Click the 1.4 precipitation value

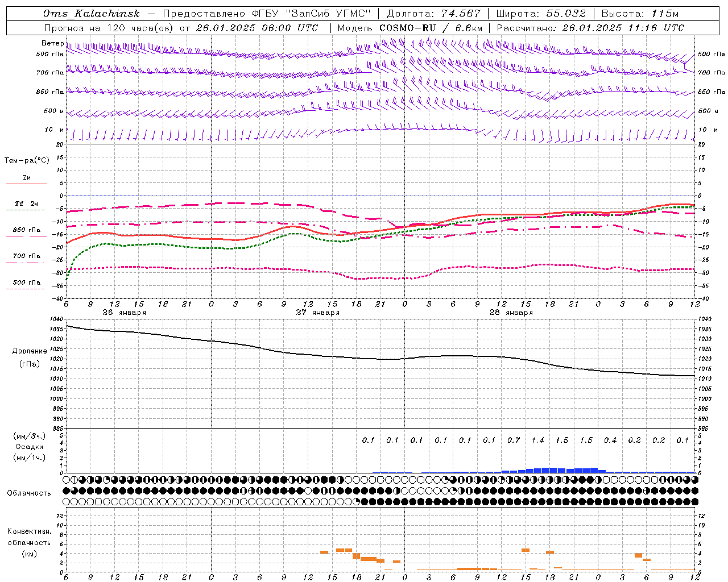(x=537, y=440)
